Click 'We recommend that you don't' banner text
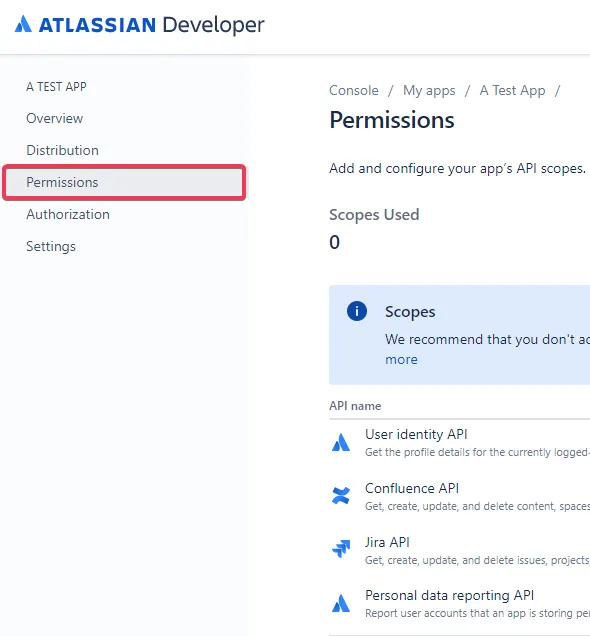This screenshot has height=636, width=590. 487,339
